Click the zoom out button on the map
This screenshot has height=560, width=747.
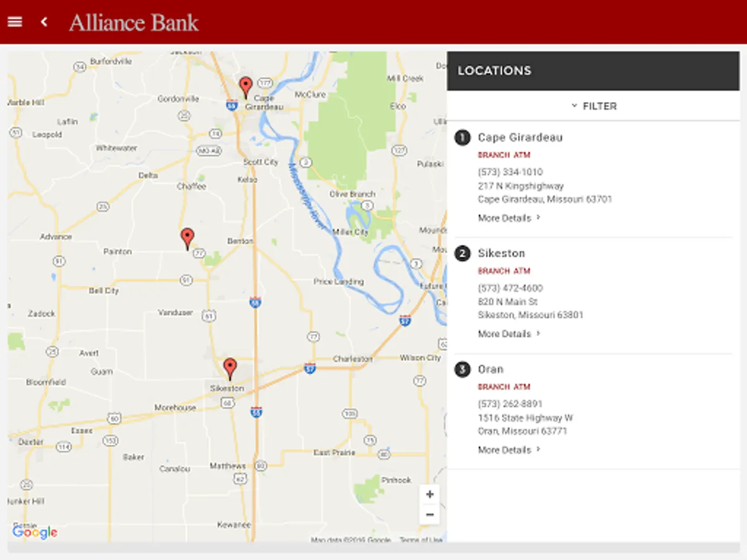click(x=430, y=514)
